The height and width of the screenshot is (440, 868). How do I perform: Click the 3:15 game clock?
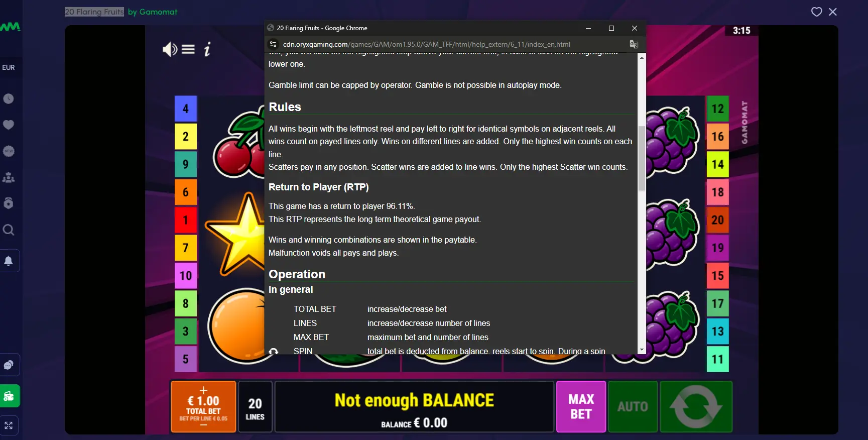click(x=741, y=31)
